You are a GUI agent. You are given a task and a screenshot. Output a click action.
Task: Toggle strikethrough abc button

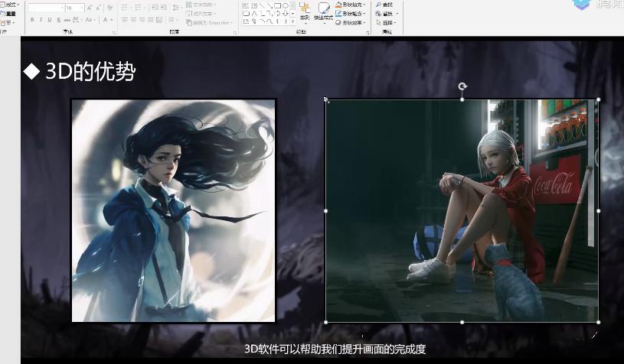67,19
